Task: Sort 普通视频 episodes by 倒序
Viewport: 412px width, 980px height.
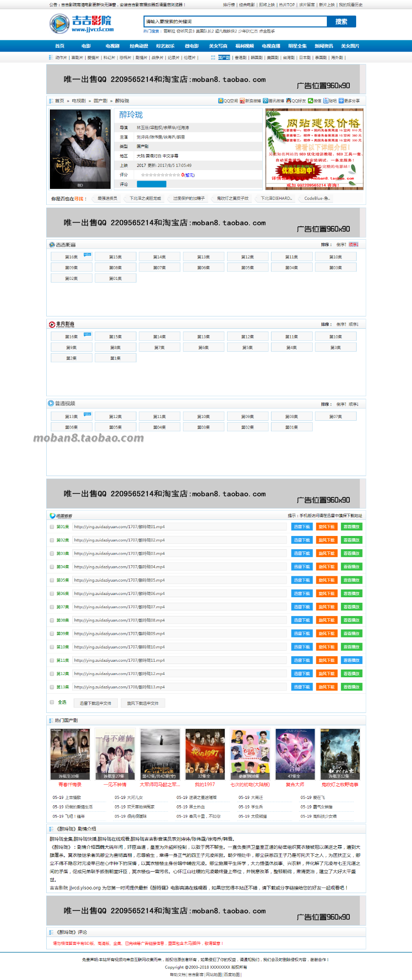Action: pos(341,404)
